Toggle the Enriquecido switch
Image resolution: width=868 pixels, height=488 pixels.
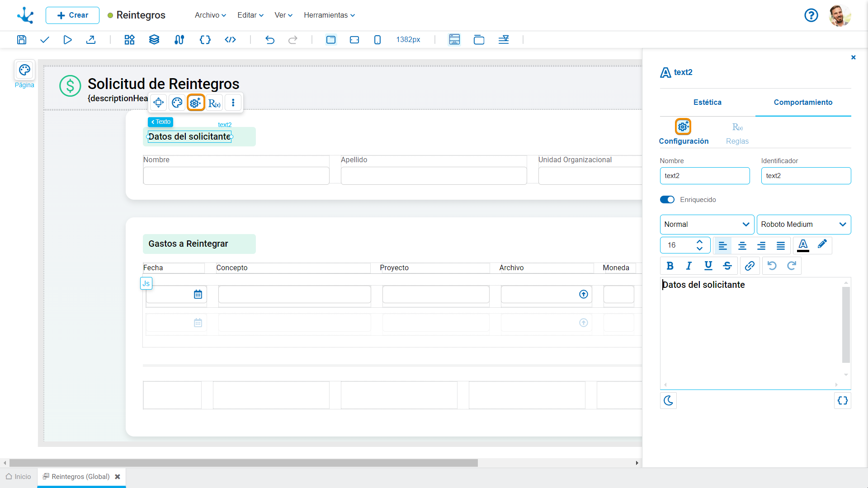[667, 199]
